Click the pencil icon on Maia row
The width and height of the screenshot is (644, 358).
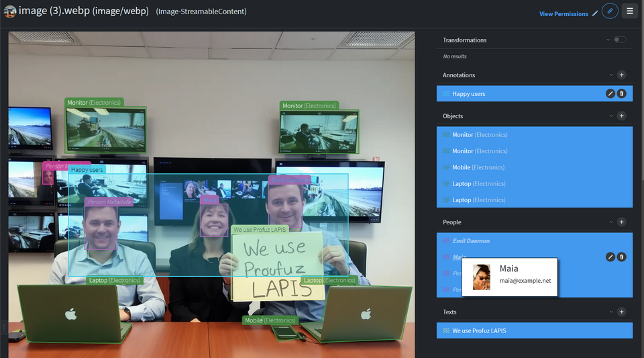click(610, 257)
